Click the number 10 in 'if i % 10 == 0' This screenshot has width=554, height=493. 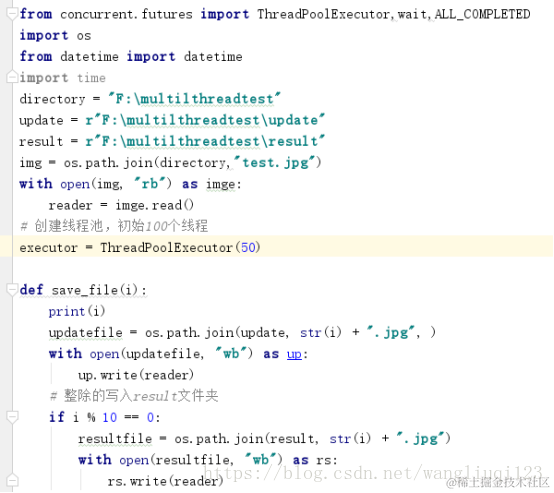(110, 417)
